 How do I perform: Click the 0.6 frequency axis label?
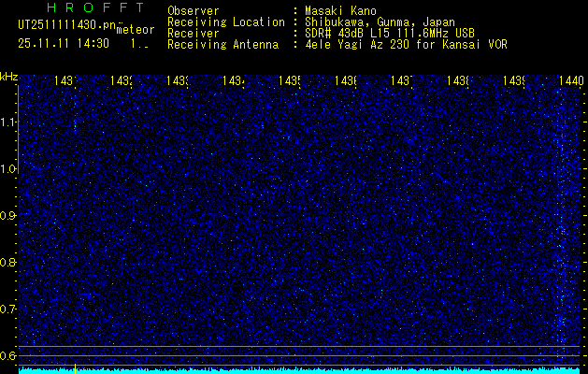point(8,355)
